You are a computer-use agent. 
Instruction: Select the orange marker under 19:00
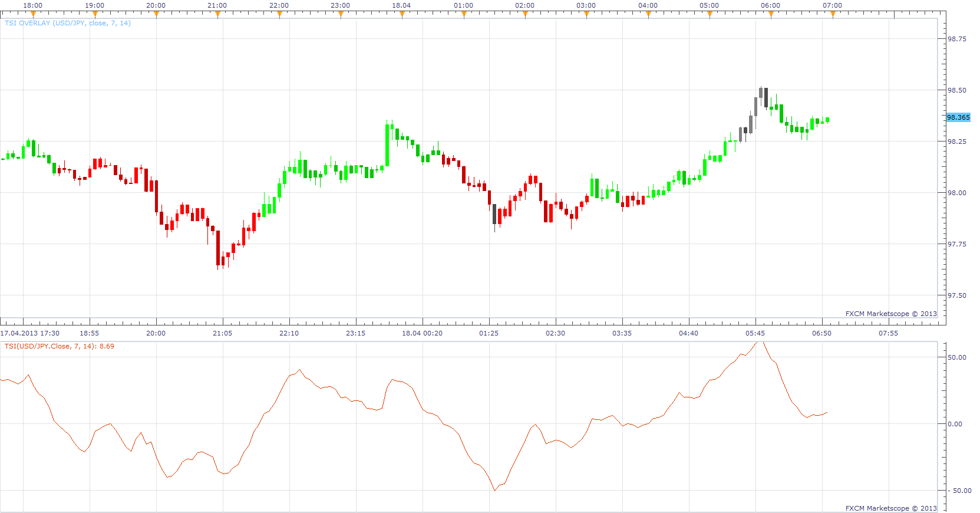(94, 14)
